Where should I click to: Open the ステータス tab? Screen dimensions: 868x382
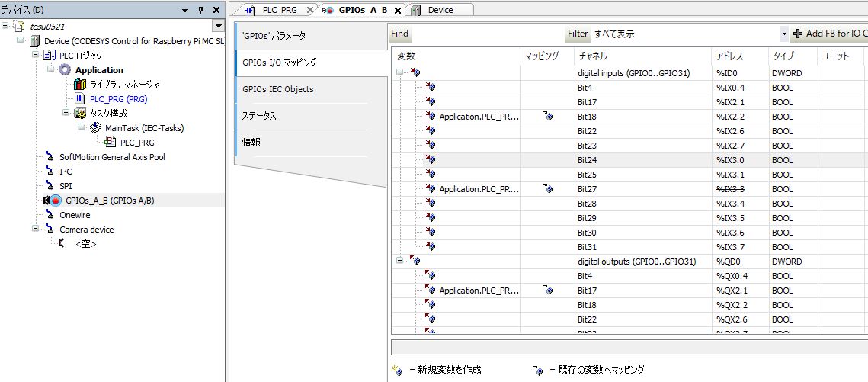point(310,116)
